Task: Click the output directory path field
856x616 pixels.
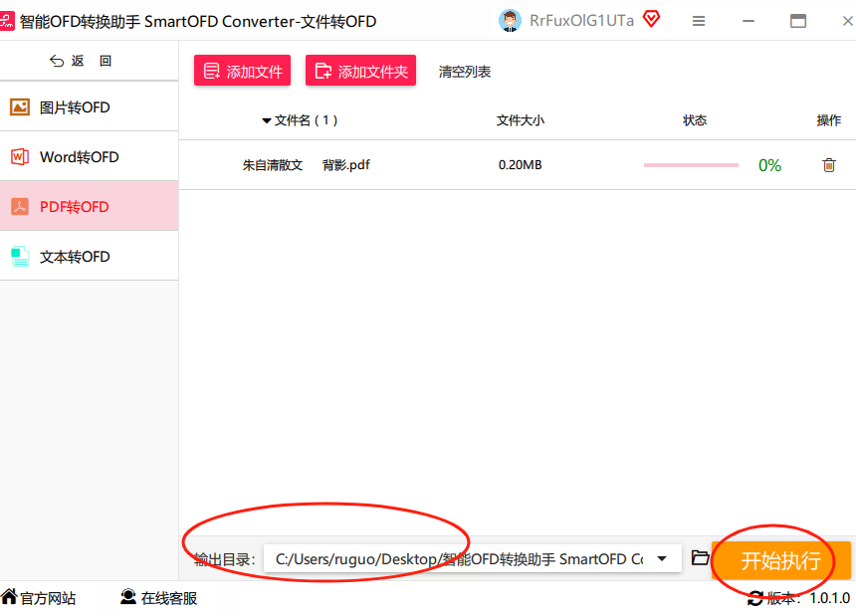Action: coord(472,558)
